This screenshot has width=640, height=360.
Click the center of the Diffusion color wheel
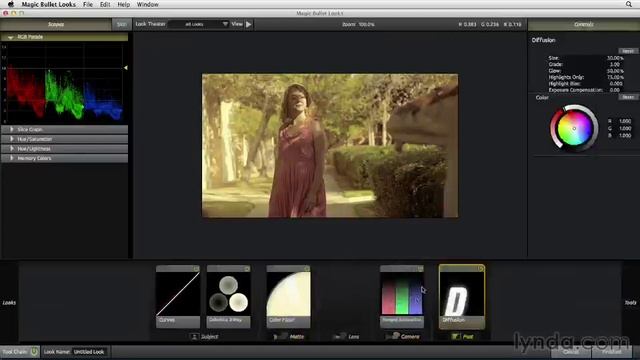click(574, 129)
